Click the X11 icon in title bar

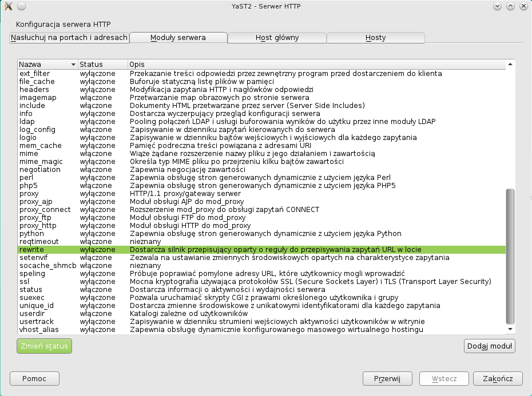click(8, 6)
